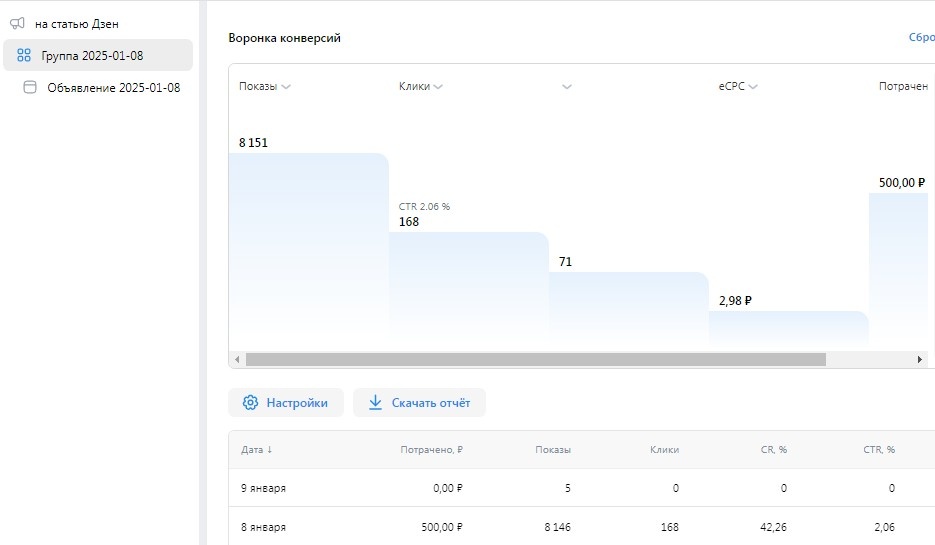Click the CR, % column header
The height and width of the screenshot is (545, 935).
pos(774,450)
